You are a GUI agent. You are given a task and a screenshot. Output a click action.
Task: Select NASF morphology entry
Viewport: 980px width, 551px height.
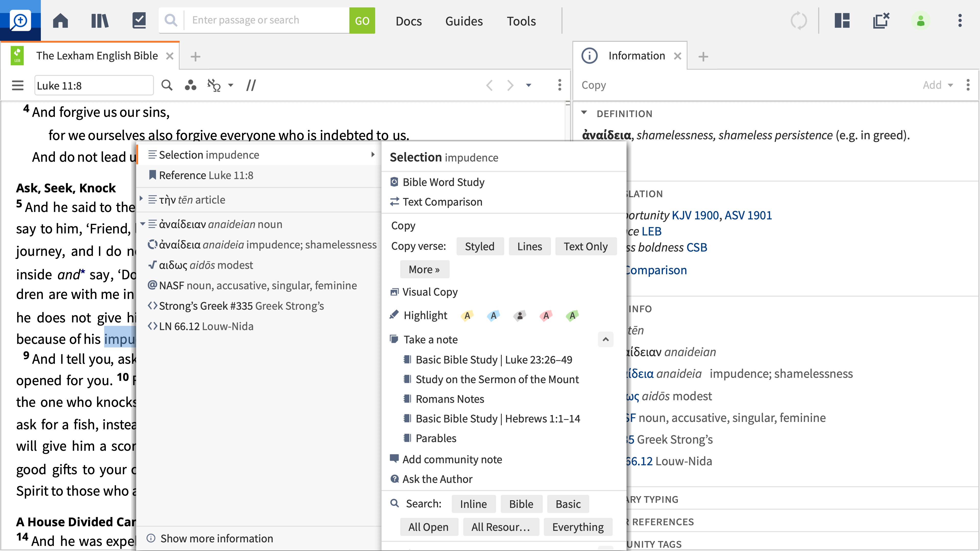(x=259, y=286)
